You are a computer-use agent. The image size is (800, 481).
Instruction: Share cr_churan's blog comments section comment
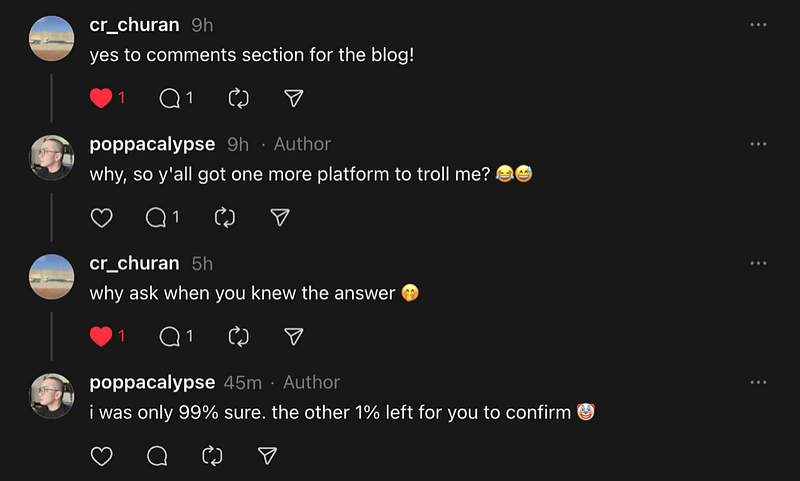click(293, 98)
